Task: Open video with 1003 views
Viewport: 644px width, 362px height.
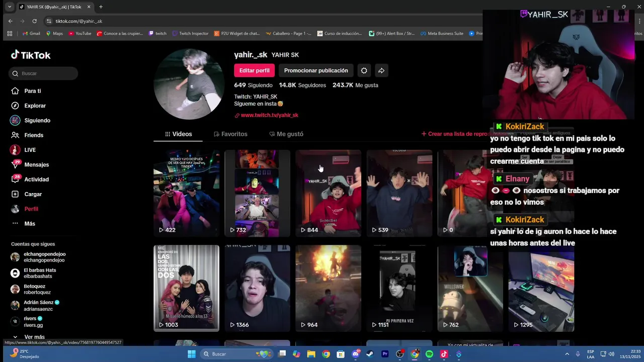Action: click(x=186, y=288)
